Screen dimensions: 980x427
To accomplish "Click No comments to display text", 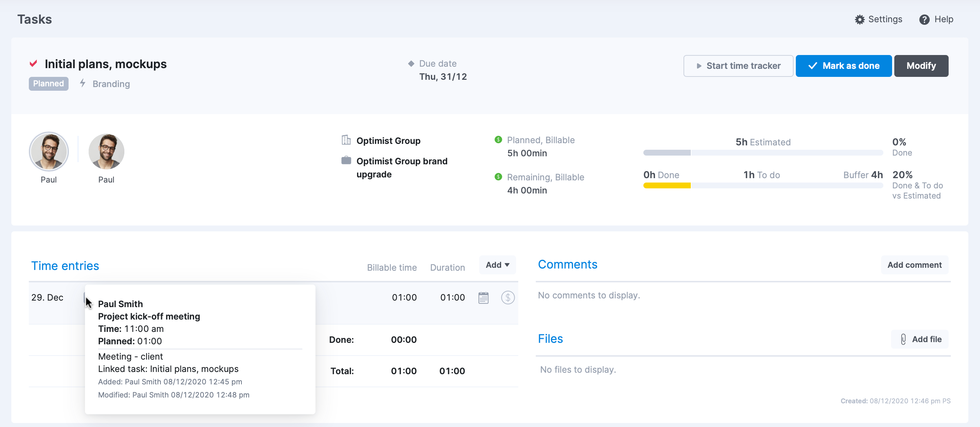I will pos(589,295).
